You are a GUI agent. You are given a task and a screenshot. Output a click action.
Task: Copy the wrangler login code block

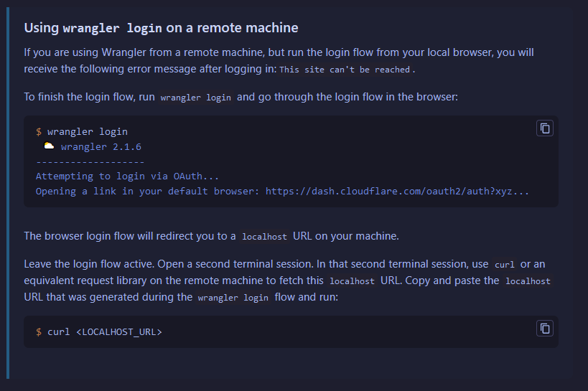pyautogui.click(x=545, y=128)
